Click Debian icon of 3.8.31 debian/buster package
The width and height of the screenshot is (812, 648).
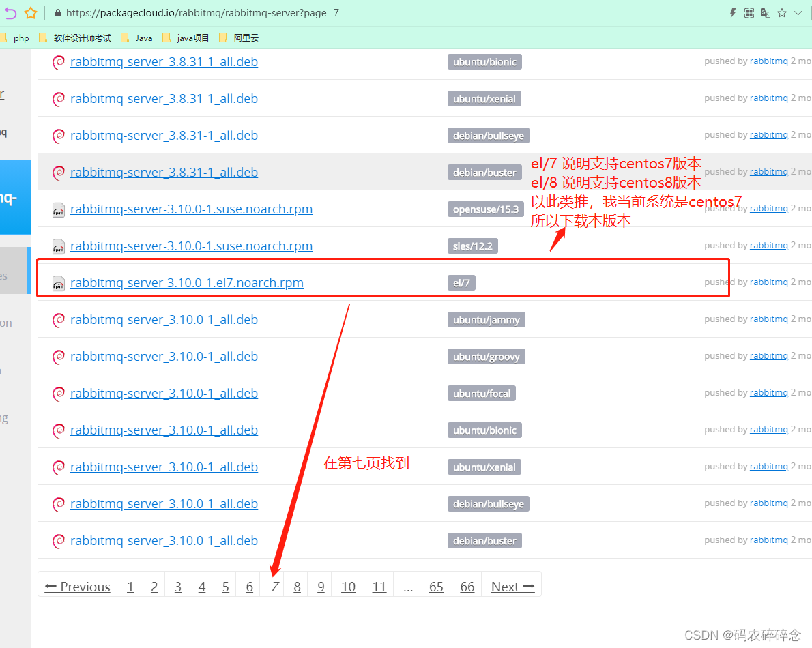59,173
